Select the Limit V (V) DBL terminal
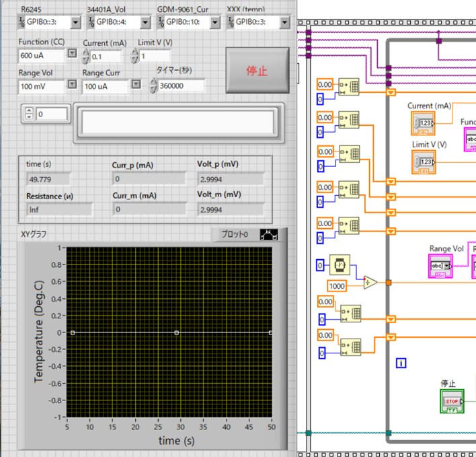This screenshot has height=457, width=476. tap(424, 162)
